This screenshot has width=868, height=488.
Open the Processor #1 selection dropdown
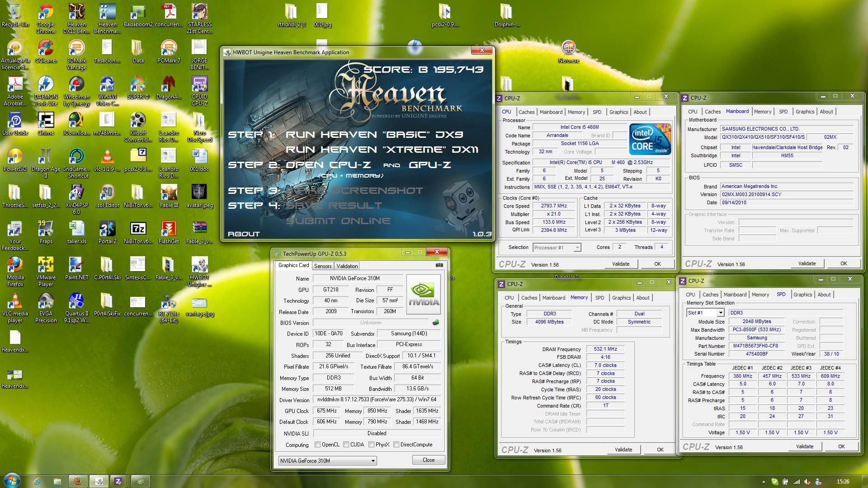[x=557, y=248]
